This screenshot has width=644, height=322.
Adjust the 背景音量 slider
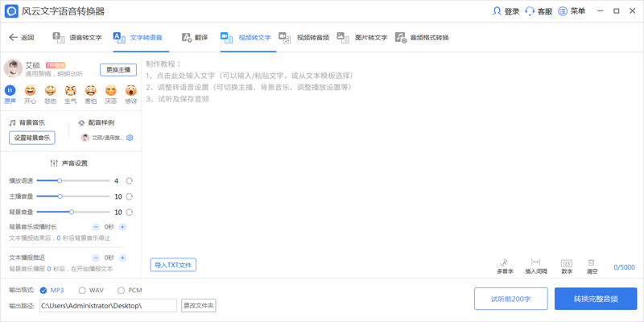pos(73,212)
